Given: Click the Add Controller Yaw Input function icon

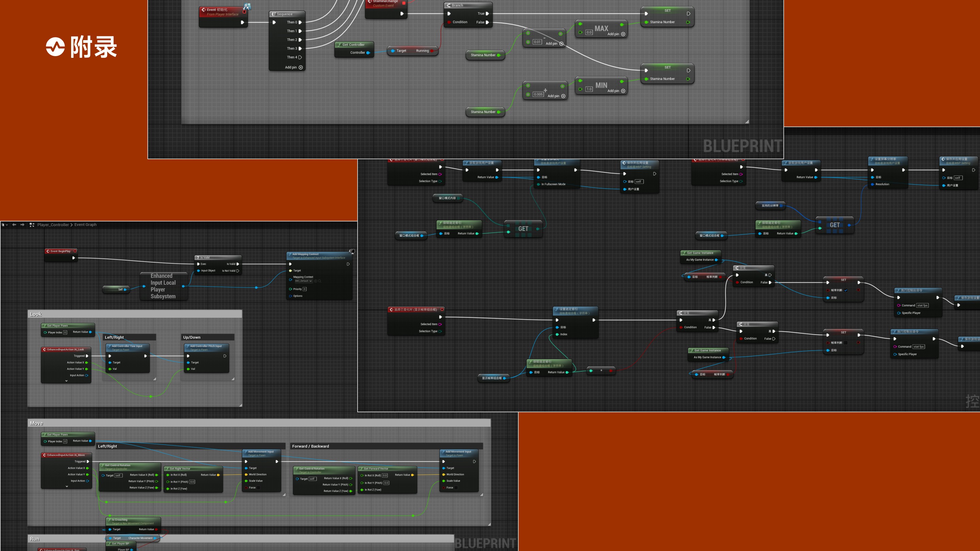Looking at the screenshot, I should coord(110,346).
